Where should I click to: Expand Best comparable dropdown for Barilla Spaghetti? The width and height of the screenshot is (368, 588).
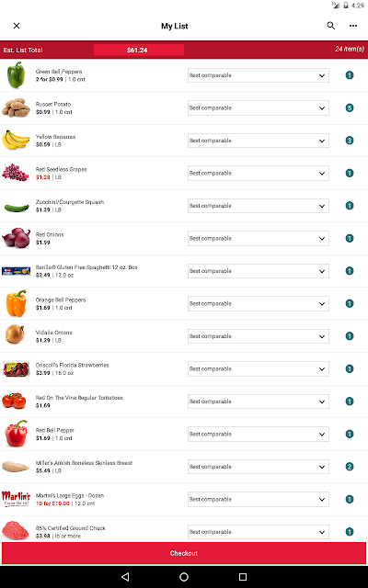[x=259, y=271]
